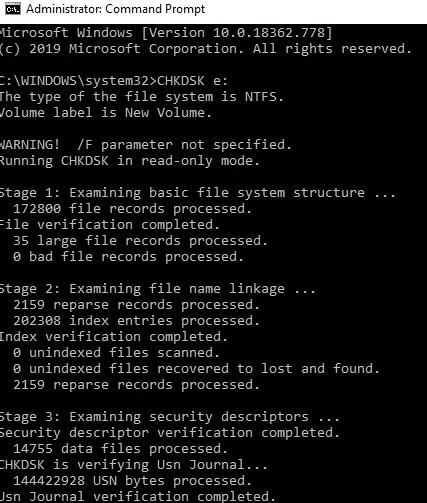This screenshot has height=503, width=427.
Task: Click the Stage 3 security descriptors line
Action: pos(170,417)
